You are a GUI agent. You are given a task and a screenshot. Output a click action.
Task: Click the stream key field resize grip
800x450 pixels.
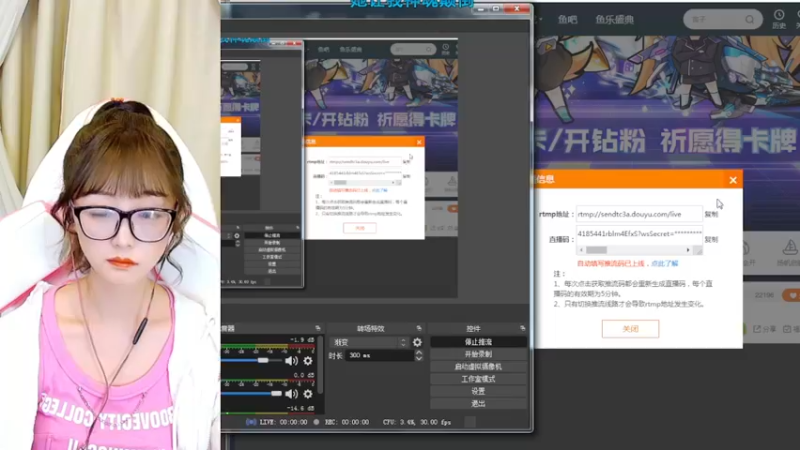pos(698,250)
